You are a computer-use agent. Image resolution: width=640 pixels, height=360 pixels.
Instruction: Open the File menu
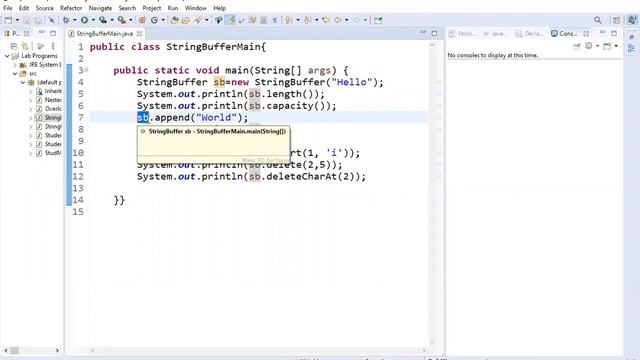click(8, 8)
